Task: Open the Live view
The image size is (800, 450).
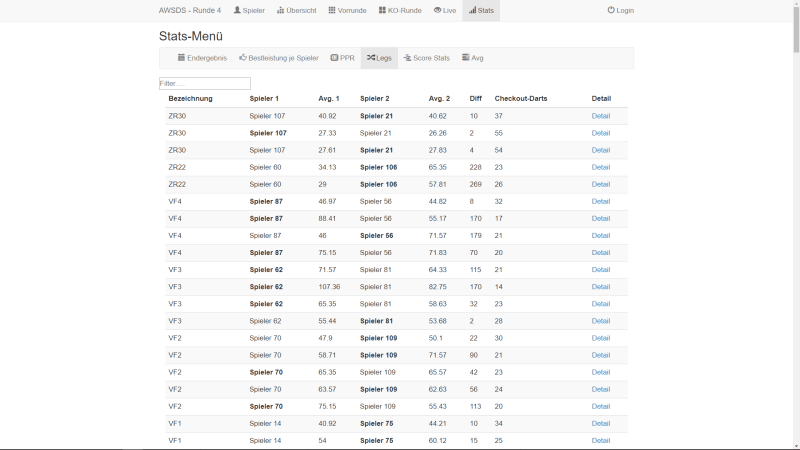Action: (x=445, y=10)
